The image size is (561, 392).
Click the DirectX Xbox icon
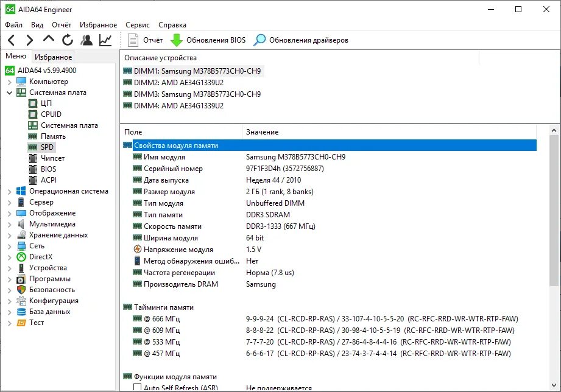[21, 257]
